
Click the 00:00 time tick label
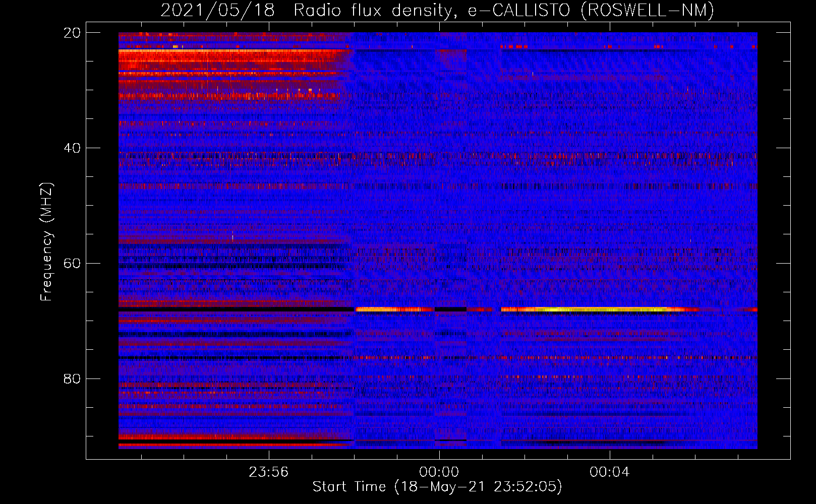(439, 472)
